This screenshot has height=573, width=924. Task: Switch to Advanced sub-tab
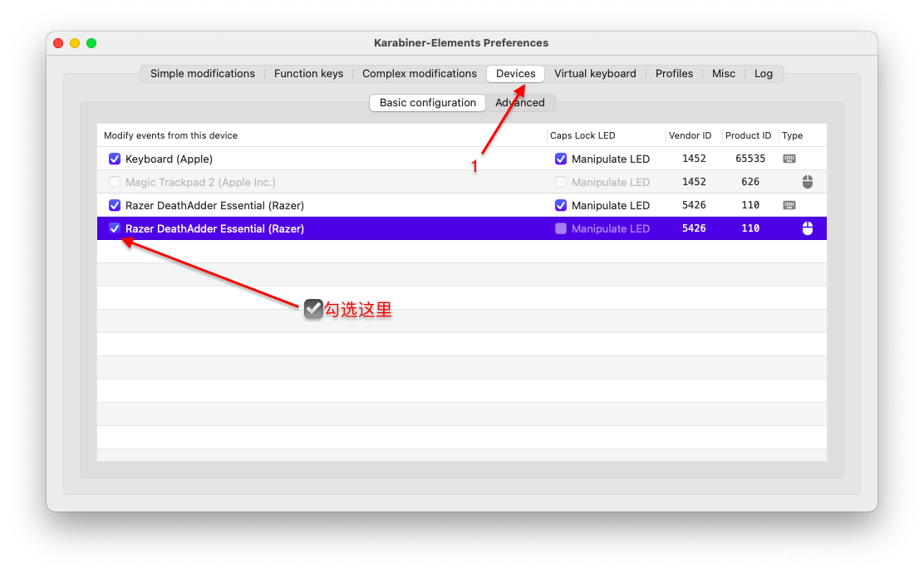[520, 102]
